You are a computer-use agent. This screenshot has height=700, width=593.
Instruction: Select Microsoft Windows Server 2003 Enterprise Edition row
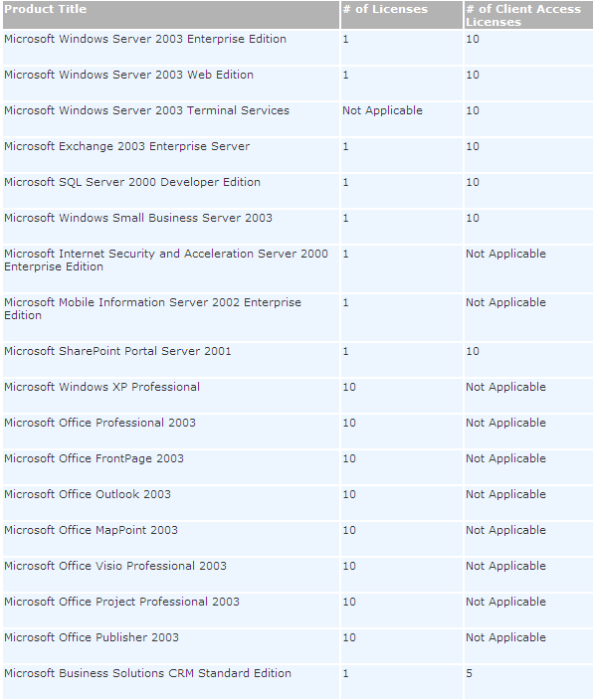point(297,48)
